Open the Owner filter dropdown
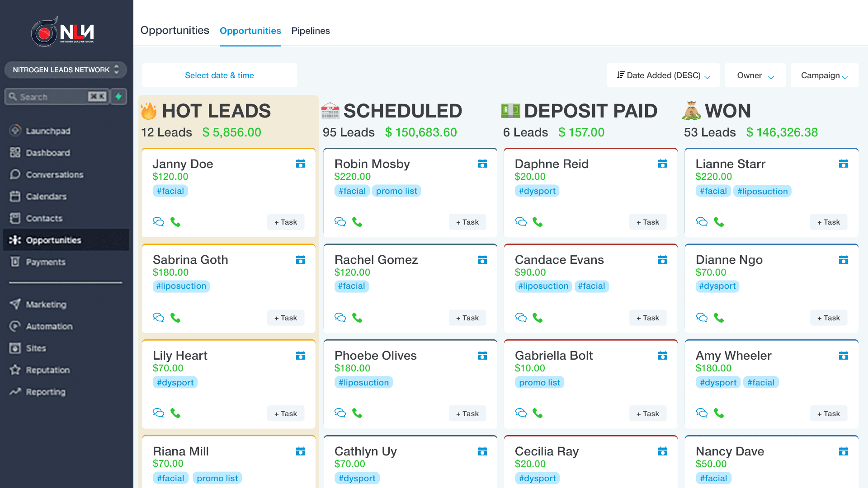This screenshot has height=488, width=868. click(755, 75)
